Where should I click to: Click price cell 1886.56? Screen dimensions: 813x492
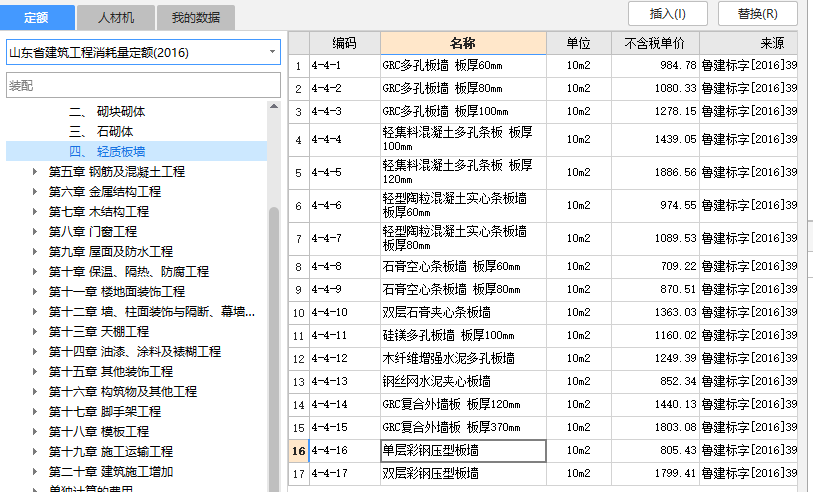pos(655,173)
